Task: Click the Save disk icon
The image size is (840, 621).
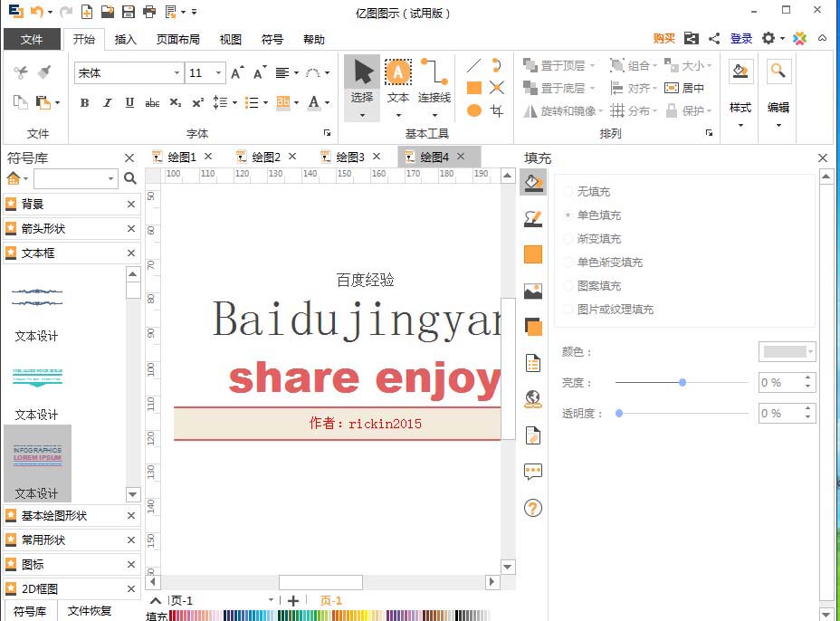Action: tap(129, 11)
